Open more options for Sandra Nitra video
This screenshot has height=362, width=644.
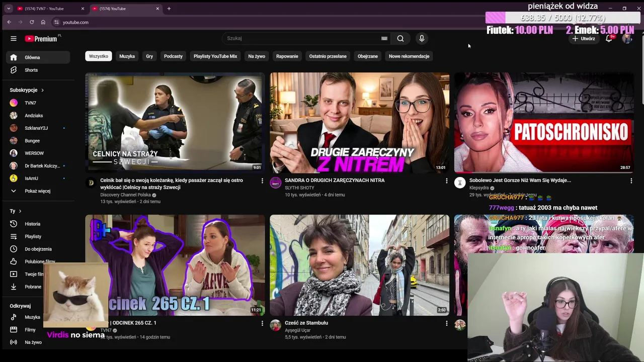(x=446, y=180)
